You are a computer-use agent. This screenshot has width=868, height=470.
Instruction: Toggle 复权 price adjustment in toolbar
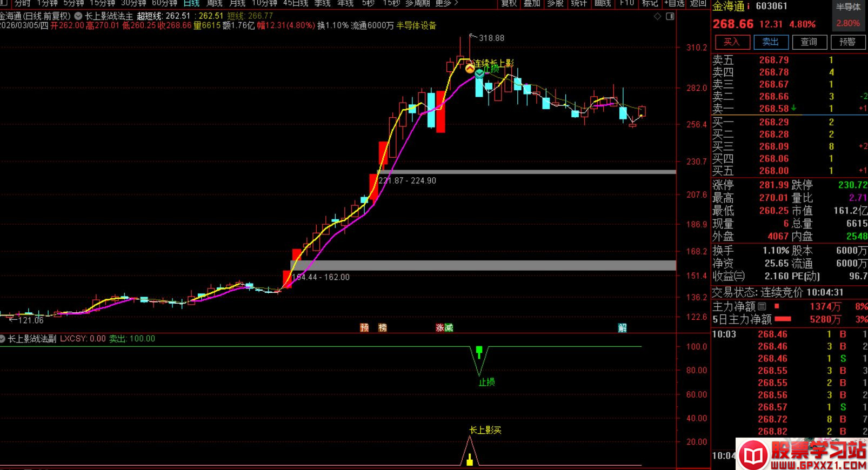tap(509, 3)
